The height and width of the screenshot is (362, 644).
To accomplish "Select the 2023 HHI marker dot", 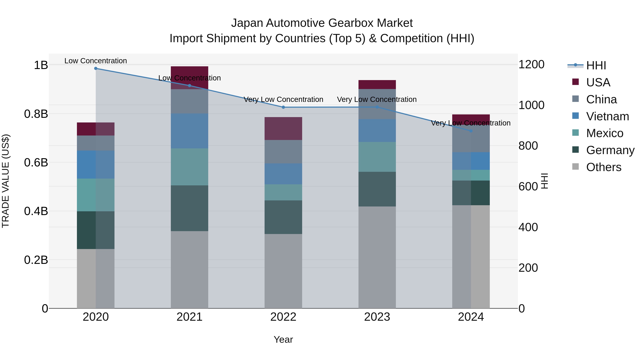I will pyautogui.click(x=377, y=107).
